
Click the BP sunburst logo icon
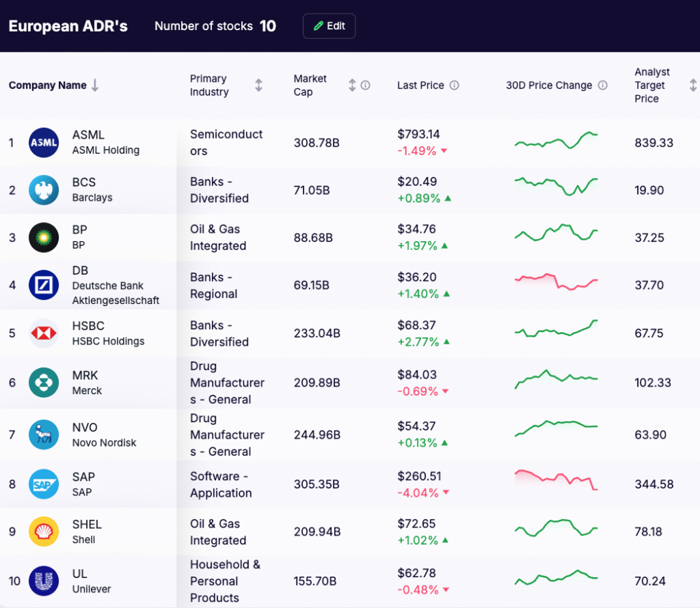point(44,238)
